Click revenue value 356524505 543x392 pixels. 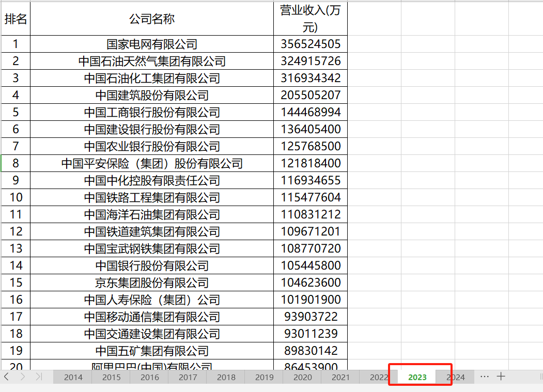pos(311,44)
